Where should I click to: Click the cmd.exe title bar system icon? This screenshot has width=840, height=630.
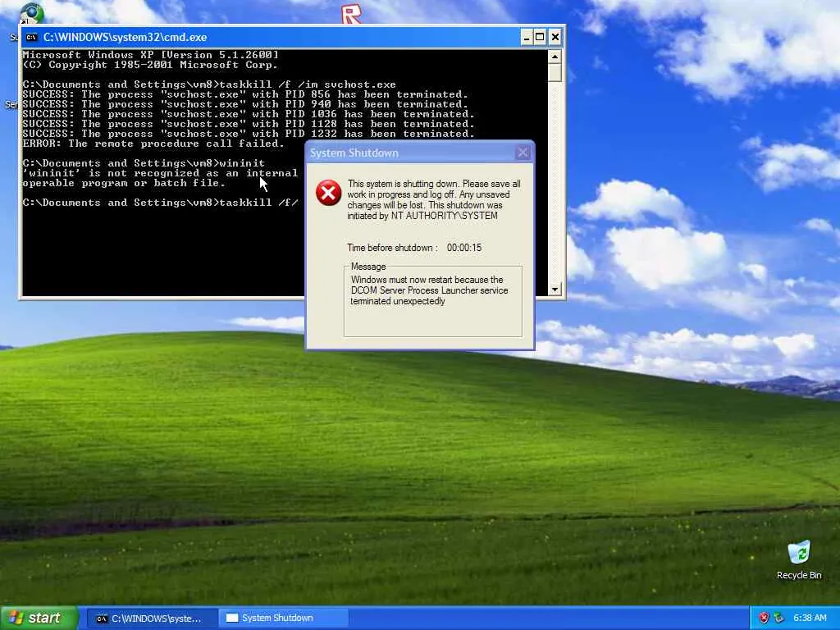[32, 37]
